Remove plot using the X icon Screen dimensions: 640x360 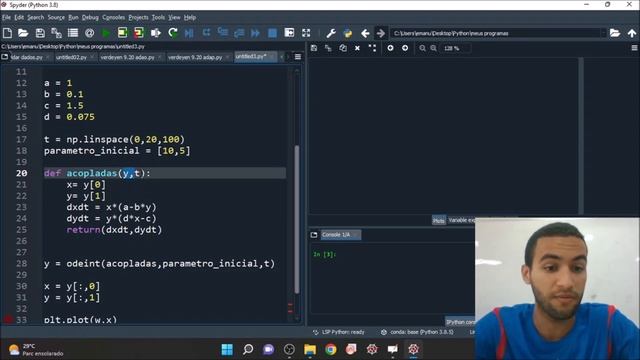(357, 48)
